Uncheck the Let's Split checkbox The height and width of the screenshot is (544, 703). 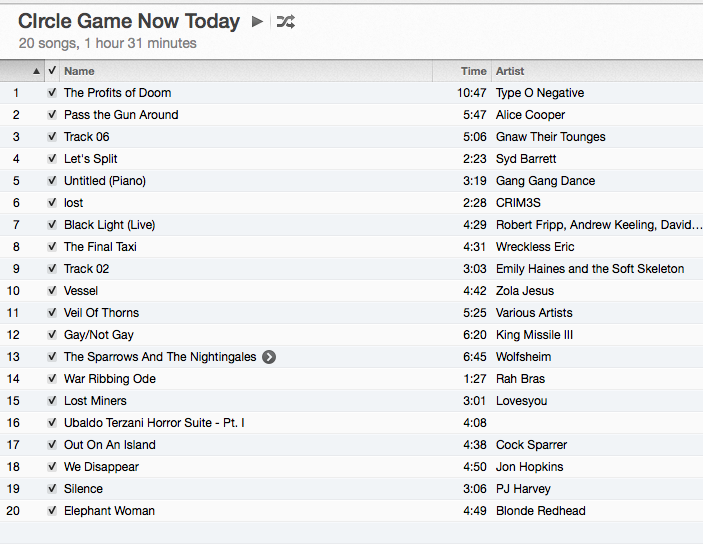(x=52, y=159)
